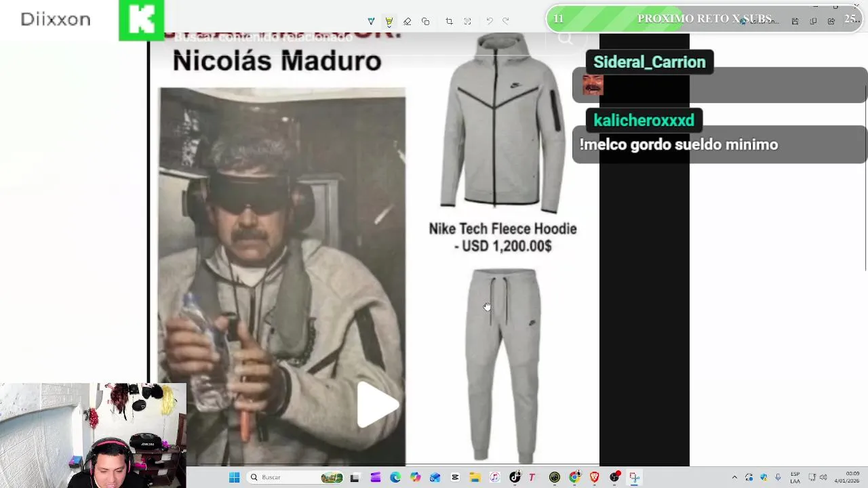The width and height of the screenshot is (868, 488).
Task: Save the snip with save icon
Action: tap(795, 22)
